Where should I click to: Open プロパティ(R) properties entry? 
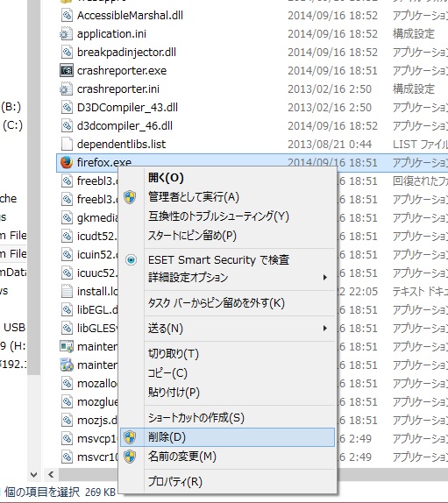(x=228, y=482)
